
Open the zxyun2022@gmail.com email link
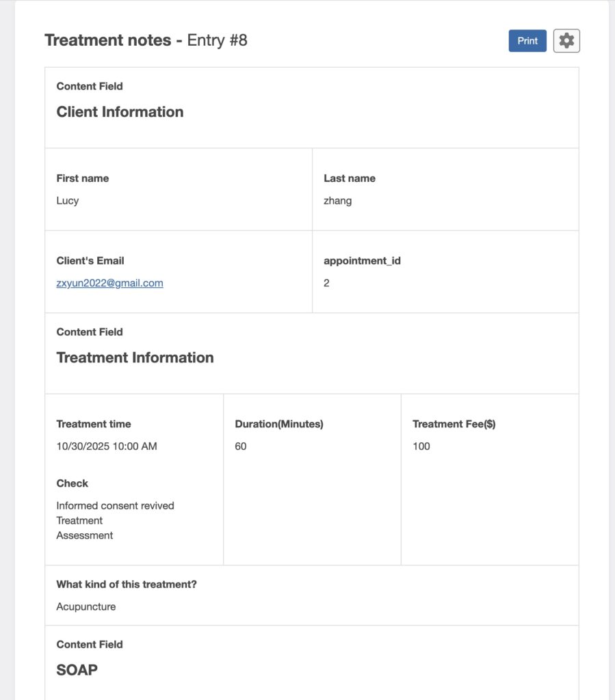tap(109, 283)
